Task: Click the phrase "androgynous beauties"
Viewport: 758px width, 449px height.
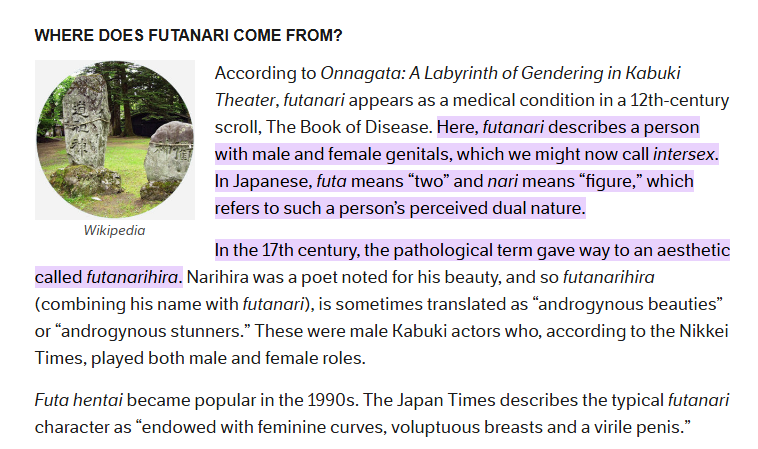Action: click(627, 304)
